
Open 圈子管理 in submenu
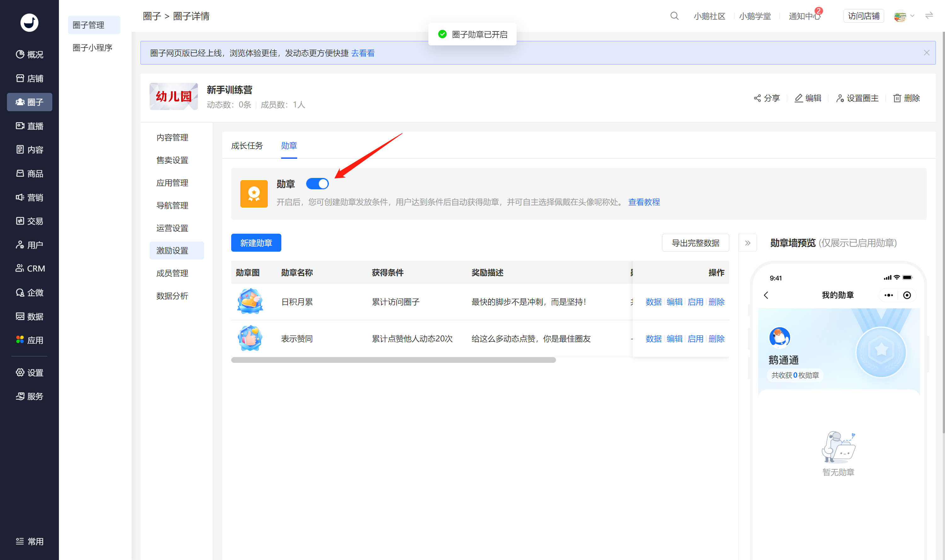point(94,25)
